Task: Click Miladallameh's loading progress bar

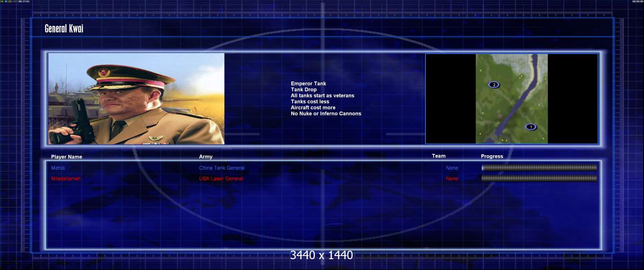Action: [539, 179]
